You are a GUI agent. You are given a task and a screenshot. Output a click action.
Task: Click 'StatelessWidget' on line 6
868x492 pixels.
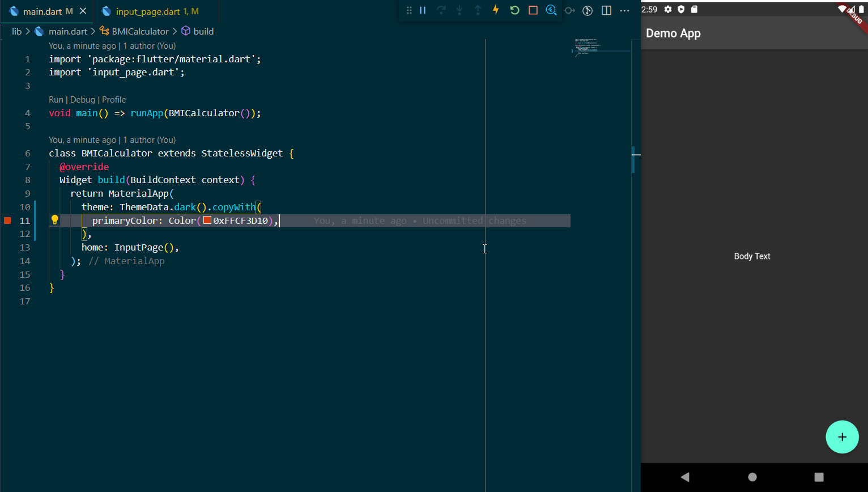pyautogui.click(x=242, y=153)
